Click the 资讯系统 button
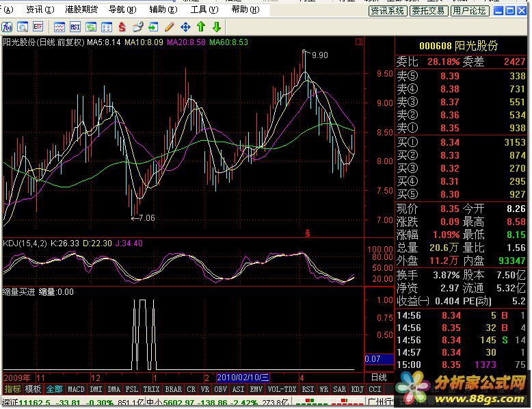This screenshot has width=532, height=409. 388,11
